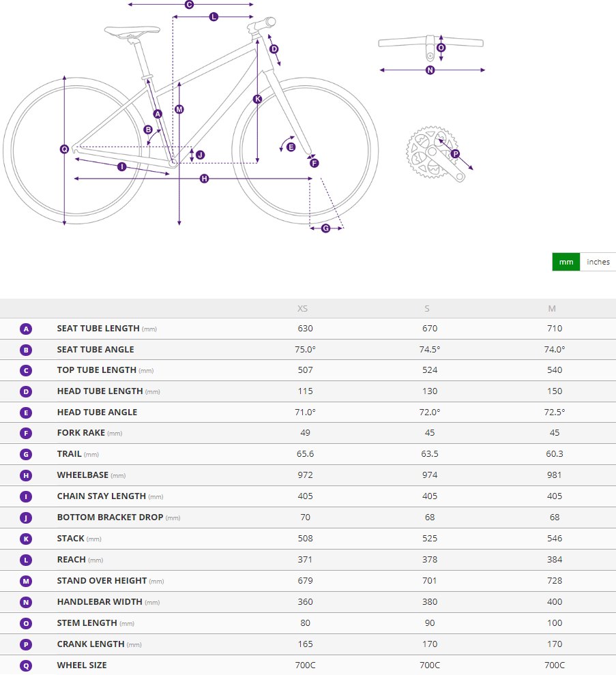Click the purple A icon for Seat Tube Length
The height and width of the screenshot is (675, 616).
click(27, 329)
